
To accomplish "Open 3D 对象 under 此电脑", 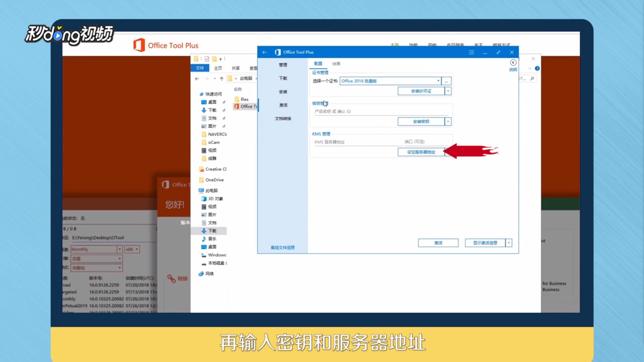I will (212, 199).
